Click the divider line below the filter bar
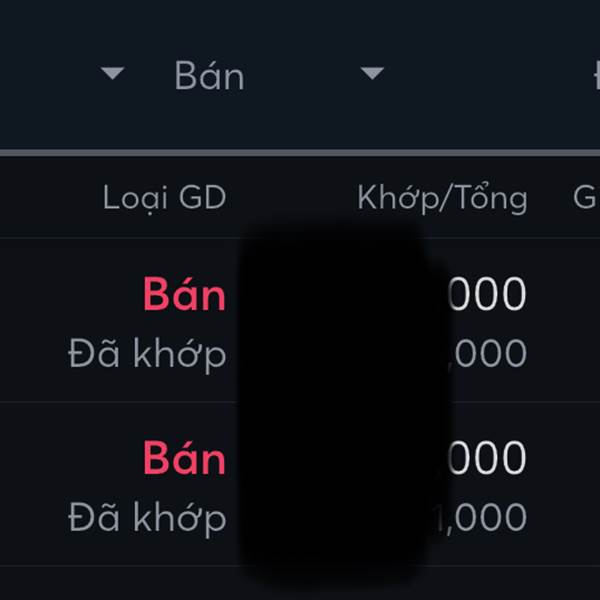Screen dimensions: 600x600 click(x=300, y=153)
